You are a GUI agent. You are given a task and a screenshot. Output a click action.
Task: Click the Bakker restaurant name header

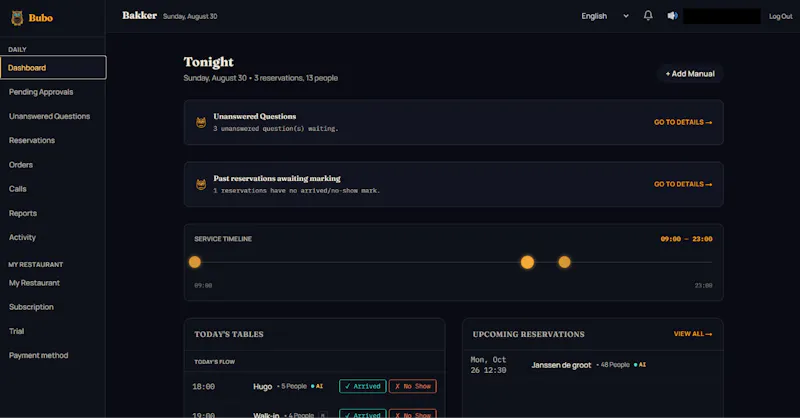click(x=139, y=15)
